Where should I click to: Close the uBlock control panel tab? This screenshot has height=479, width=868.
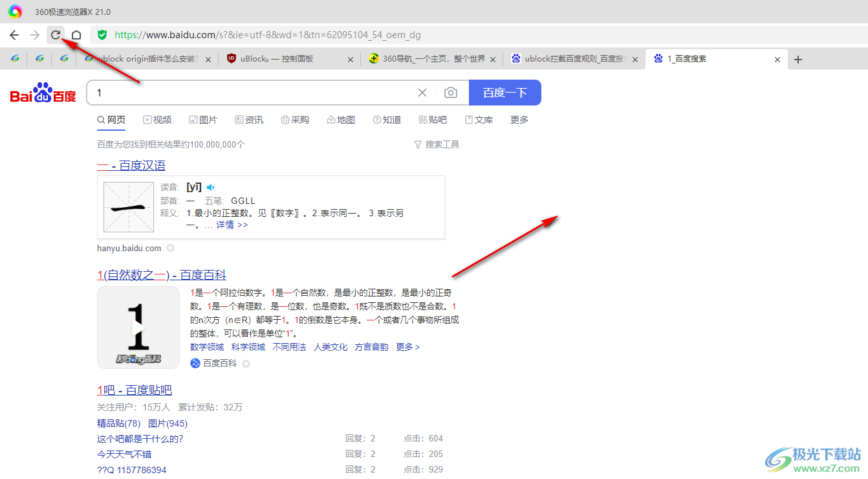351,60
